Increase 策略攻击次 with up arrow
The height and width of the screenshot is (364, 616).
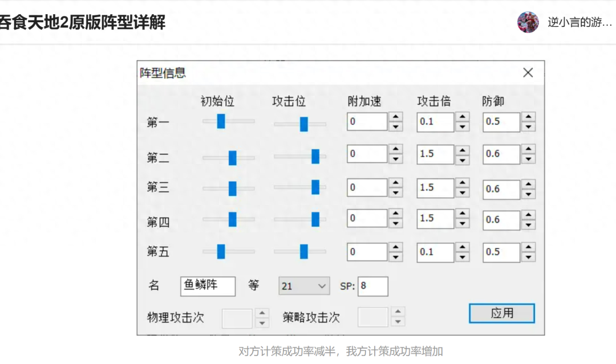(x=398, y=312)
